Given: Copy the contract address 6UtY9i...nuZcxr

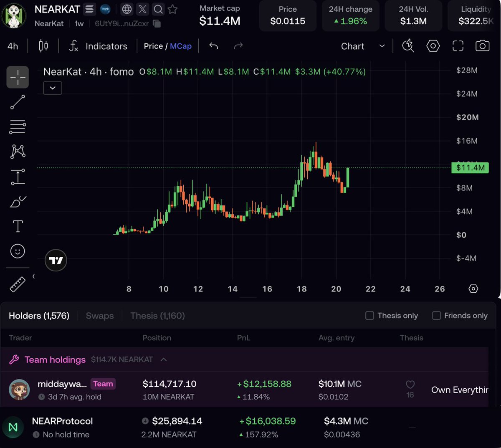Looking at the screenshot, I should pos(157,23).
